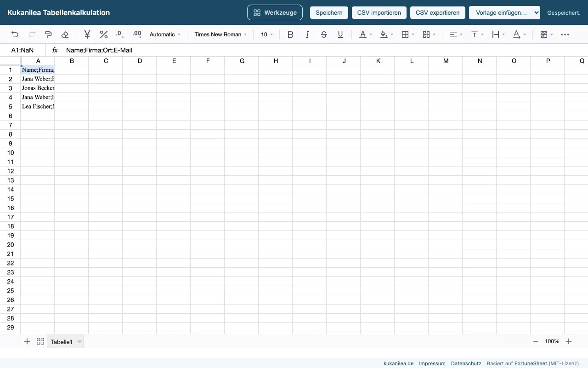588x368 pixels.
Task: Apply percentage format to the cell
Action: pos(104,34)
